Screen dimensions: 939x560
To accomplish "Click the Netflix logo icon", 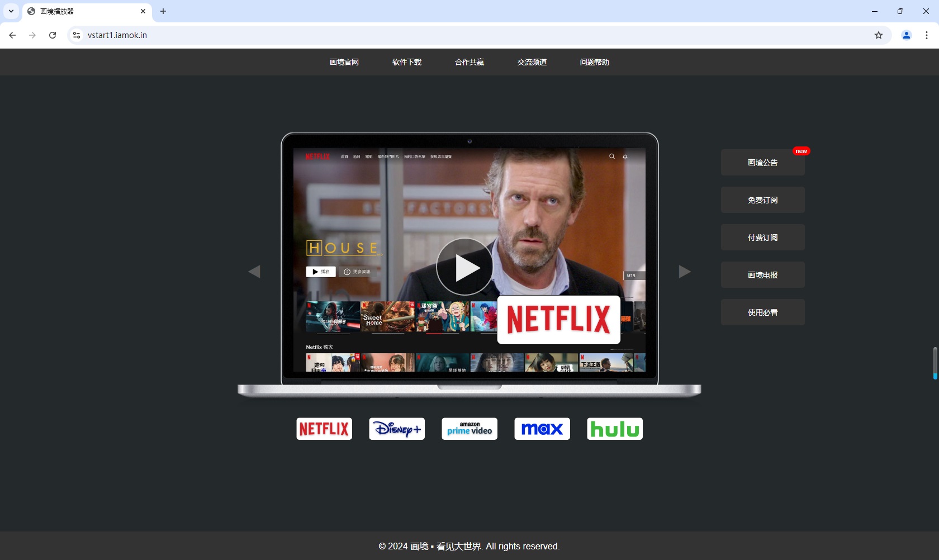I will tap(324, 429).
